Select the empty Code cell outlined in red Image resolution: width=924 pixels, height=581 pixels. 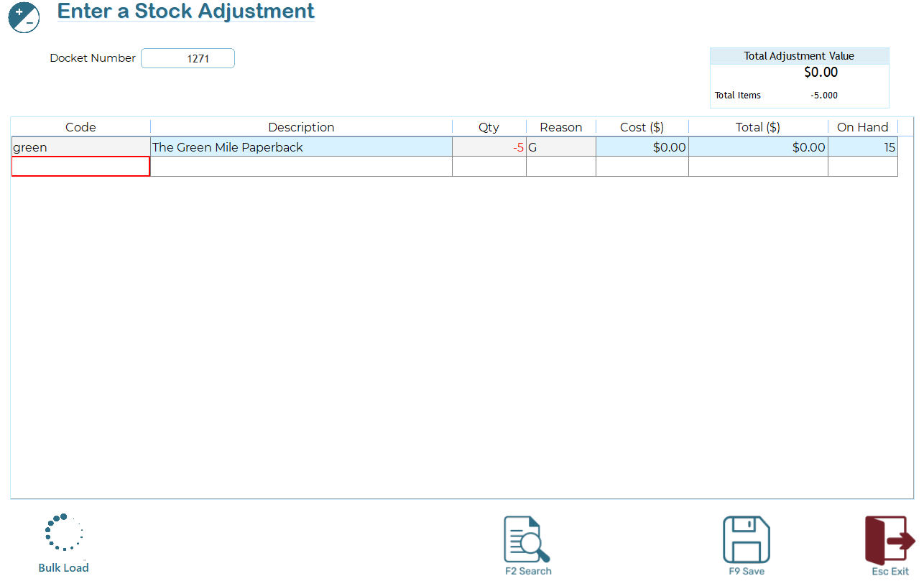[x=80, y=167]
